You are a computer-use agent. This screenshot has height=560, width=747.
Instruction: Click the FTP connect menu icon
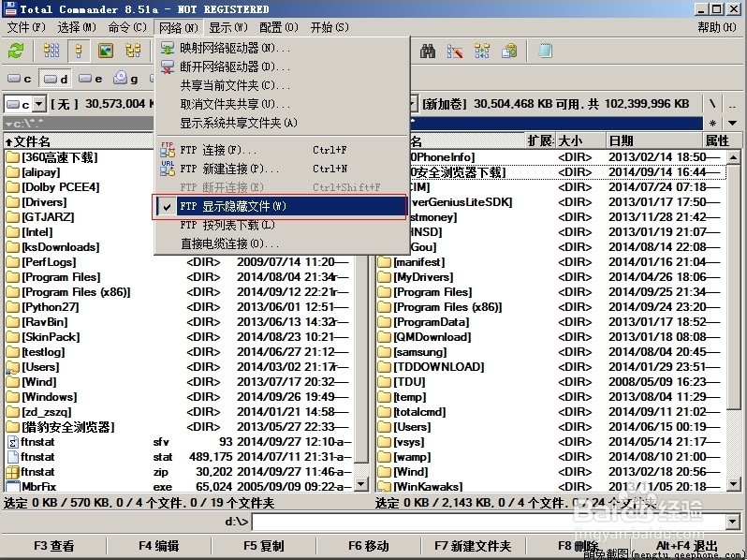(168, 150)
